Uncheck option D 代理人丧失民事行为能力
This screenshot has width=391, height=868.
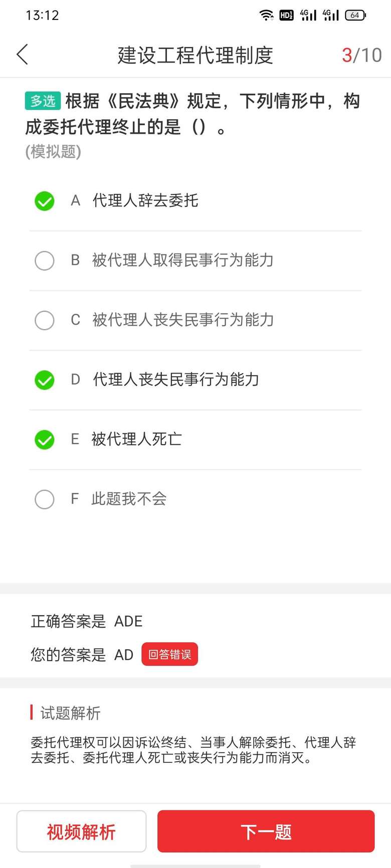(x=45, y=380)
